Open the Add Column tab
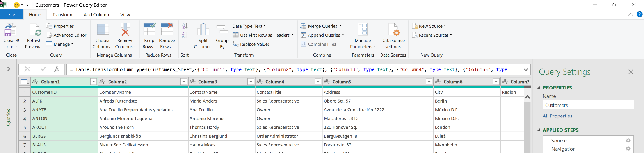Image resolution: width=644 pixels, height=153 pixels. pos(96,15)
